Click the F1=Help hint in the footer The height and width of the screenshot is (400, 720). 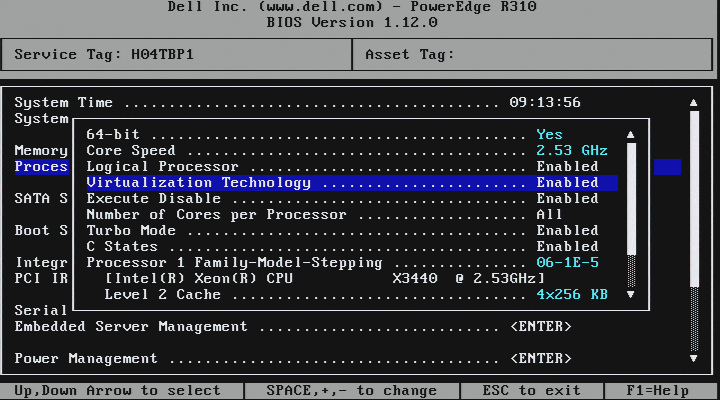[x=658, y=391]
